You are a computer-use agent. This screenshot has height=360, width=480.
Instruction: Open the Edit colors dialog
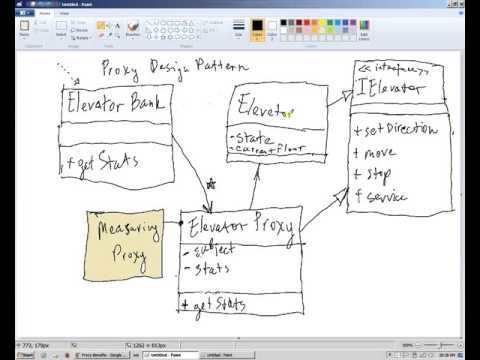(x=364, y=30)
